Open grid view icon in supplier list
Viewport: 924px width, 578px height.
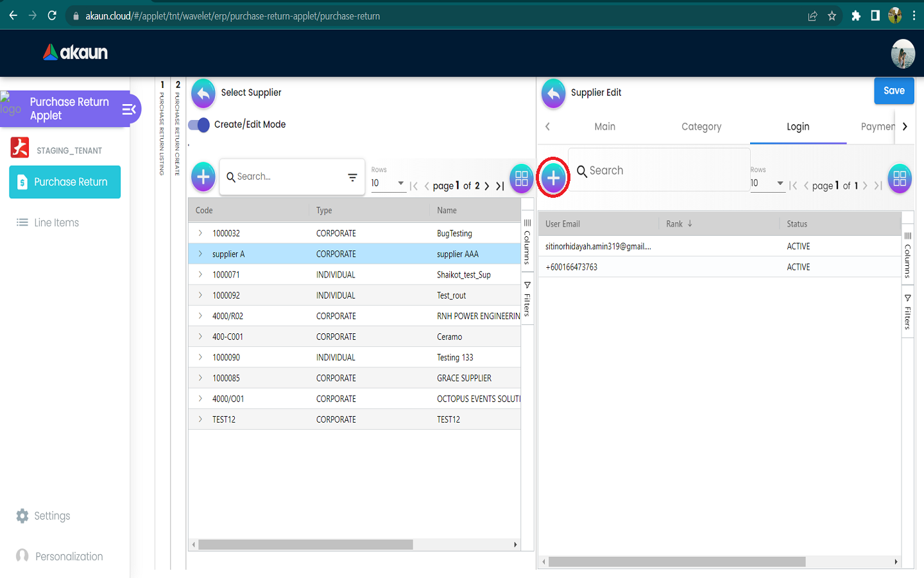point(521,179)
